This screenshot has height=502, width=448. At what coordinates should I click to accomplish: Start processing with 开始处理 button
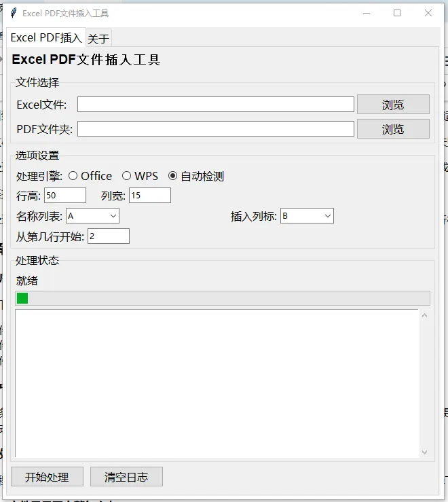point(47,477)
